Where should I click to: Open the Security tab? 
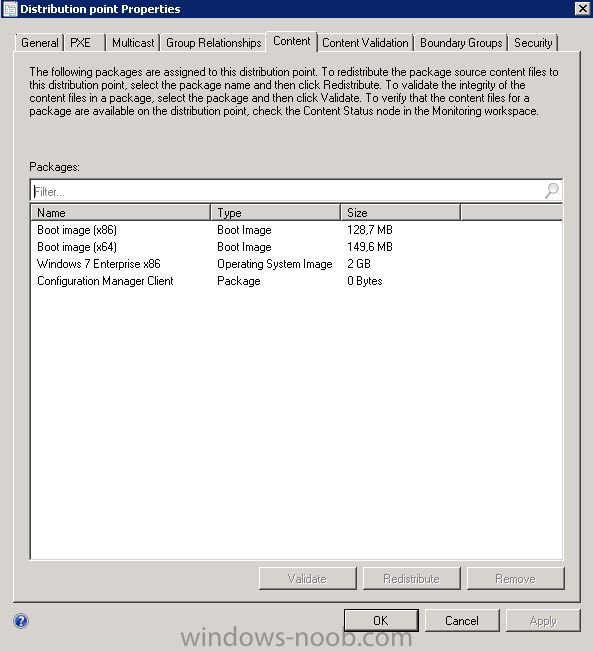click(x=533, y=43)
